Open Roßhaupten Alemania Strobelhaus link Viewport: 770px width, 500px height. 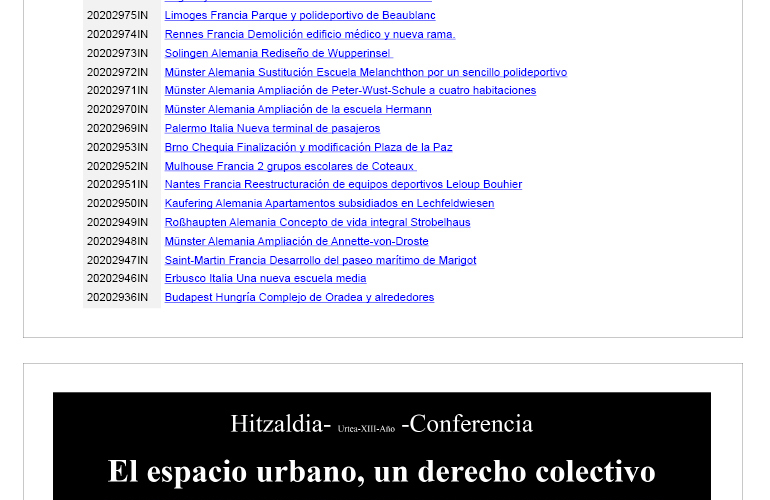[x=317, y=222]
